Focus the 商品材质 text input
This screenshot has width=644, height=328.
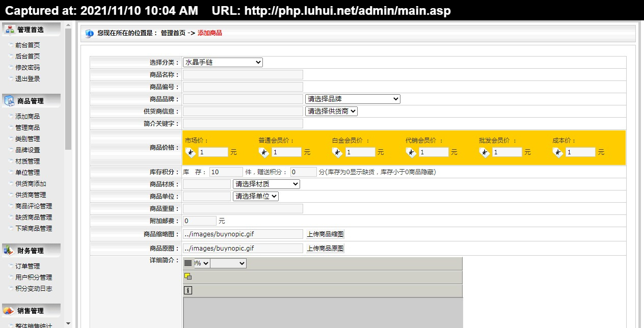pyautogui.click(x=207, y=184)
